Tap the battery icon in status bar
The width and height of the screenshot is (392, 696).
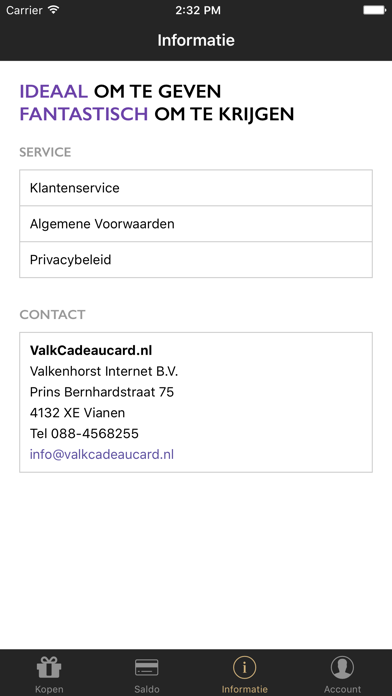pyautogui.click(x=374, y=10)
